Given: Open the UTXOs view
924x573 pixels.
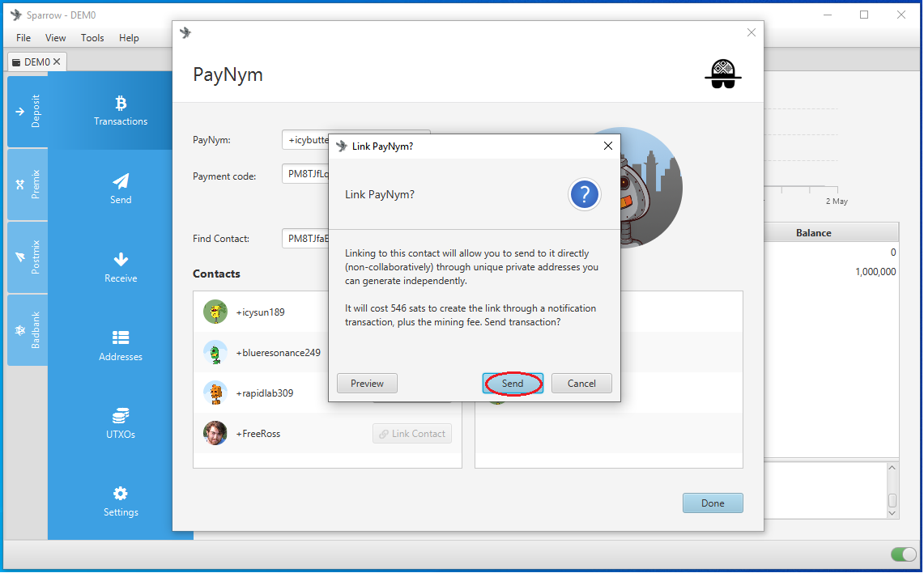Looking at the screenshot, I should [120, 423].
